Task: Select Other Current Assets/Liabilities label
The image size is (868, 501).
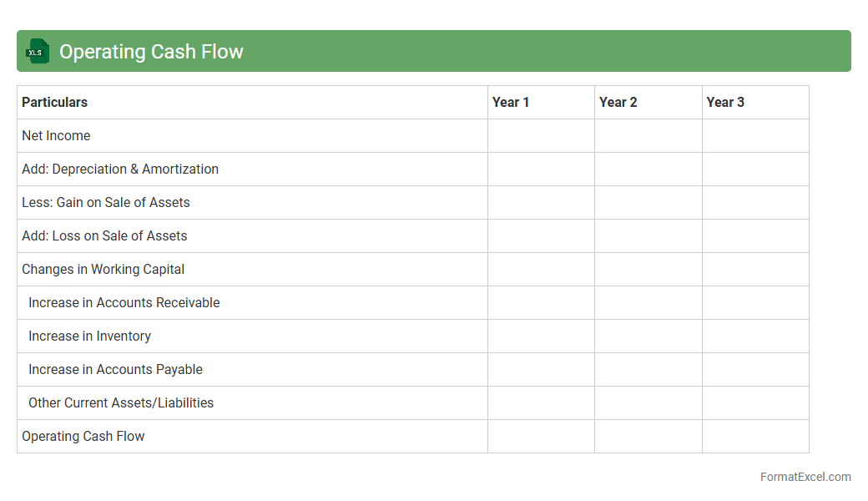Action: click(x=121, y=402)
